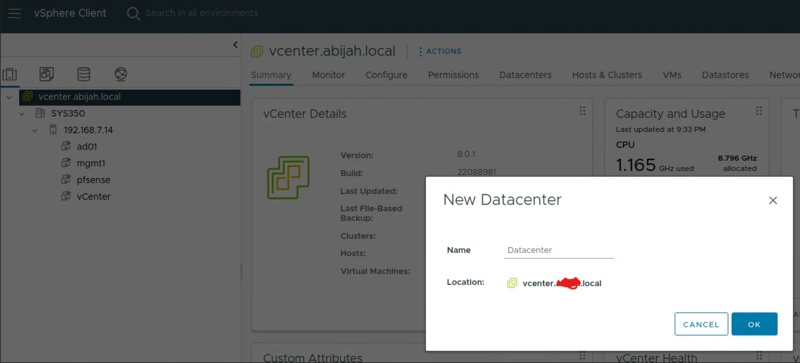Select SYS350 datacenter in tree
Image resolution: width=800 pixels, height=363 pixels.
tap(67, 113)
